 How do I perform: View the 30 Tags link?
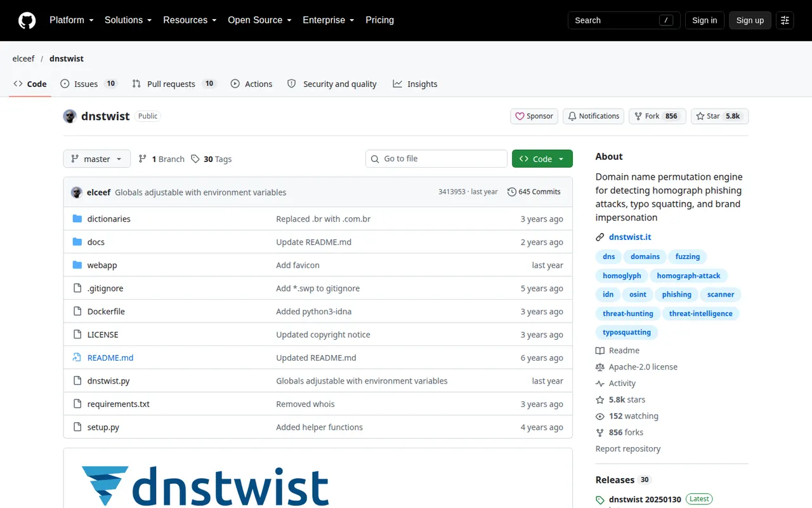click(211, 159)
